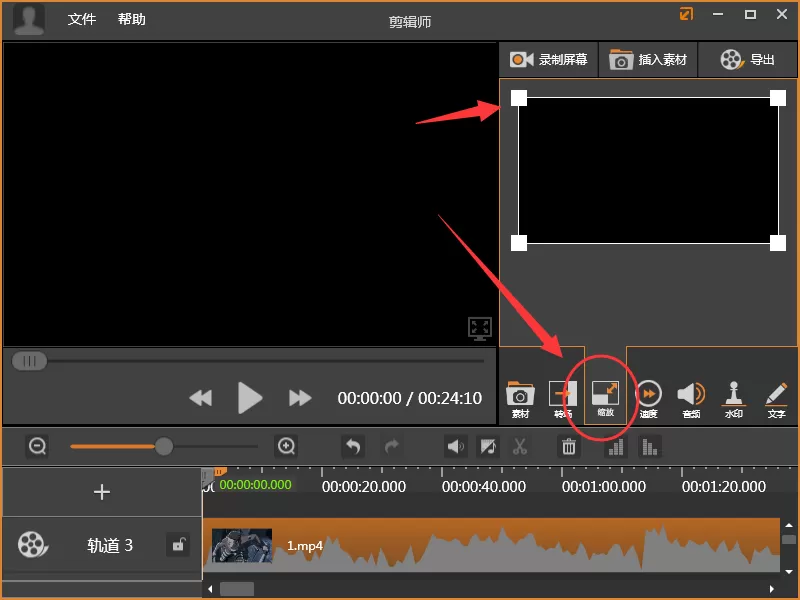Click the timeline zoom slider knob
The width and height of the screenshot is (800, 600).
164,446
